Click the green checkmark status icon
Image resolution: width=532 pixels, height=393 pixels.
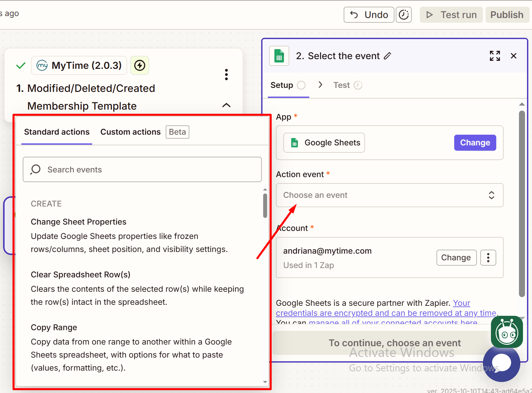(x=21, y=65)
